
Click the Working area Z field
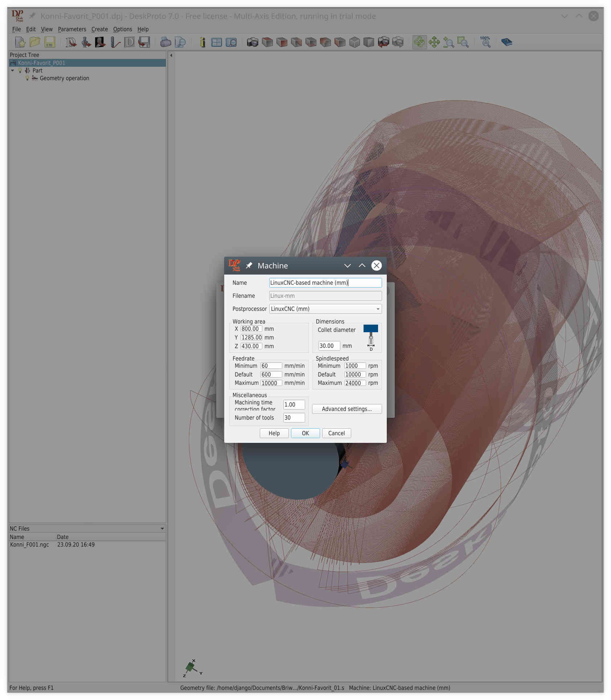point(251,346)
